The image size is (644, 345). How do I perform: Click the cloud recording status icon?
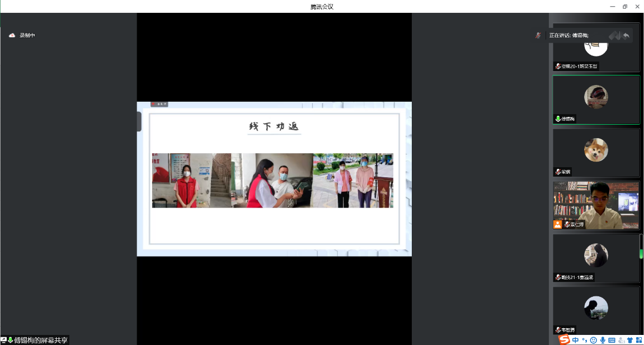[x=12, y=35]
